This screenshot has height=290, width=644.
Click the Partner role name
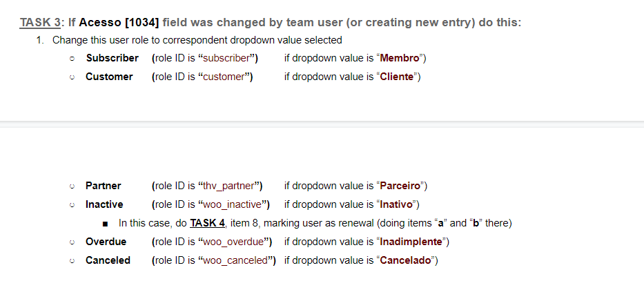tap(103, 186)
